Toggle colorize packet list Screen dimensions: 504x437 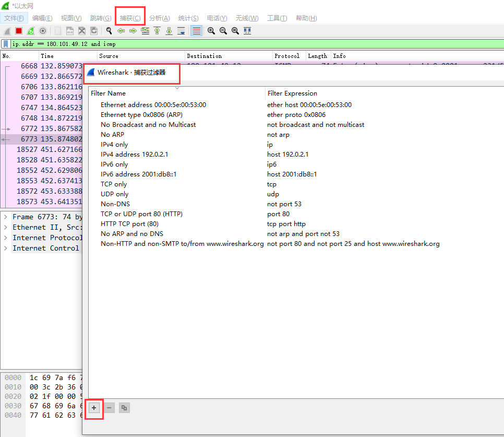(196, 31)
